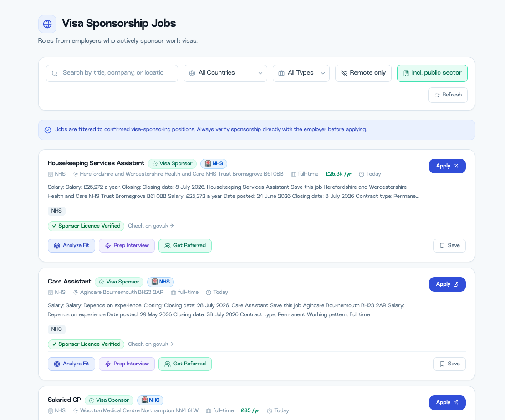Disable the Incl. public sector filter
The height and width of the screenshot is (420, 505).
coord(432,73)
